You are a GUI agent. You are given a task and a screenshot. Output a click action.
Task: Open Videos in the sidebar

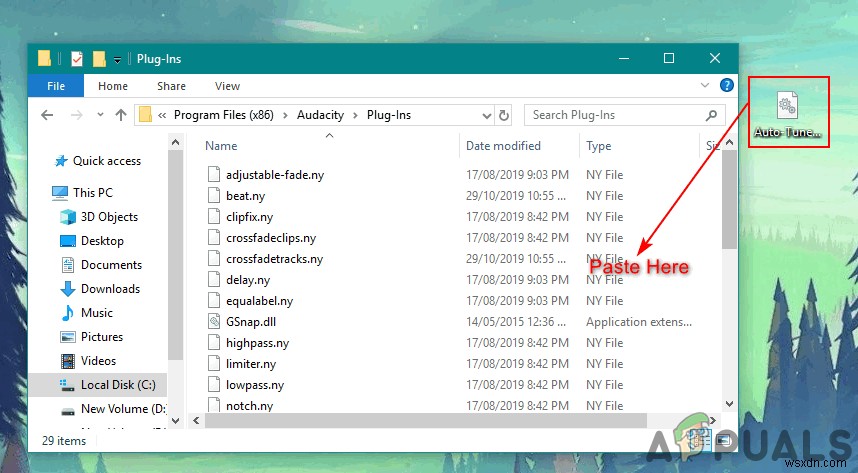click(x=88, y=361)
